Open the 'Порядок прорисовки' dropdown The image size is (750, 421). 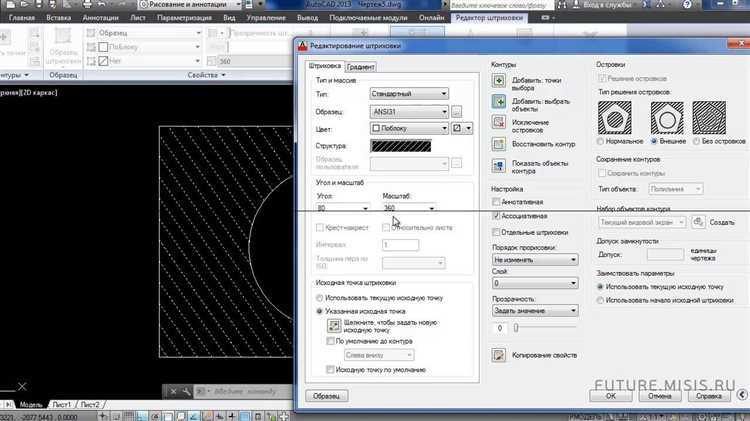pyautogui.click(x=535, y=259)
